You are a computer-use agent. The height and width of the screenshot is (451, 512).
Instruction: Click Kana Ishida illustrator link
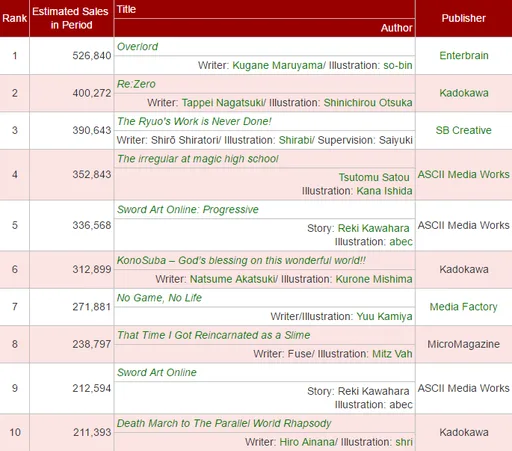pyautogui.click(x=384, y=191)
